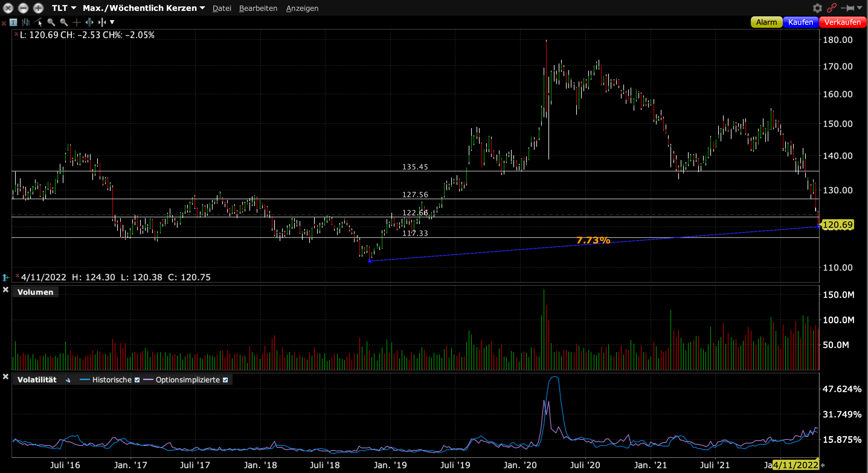Image resolution: width=868 pixels, height=473 pixels.
Task: Click the red Verkaufen button
Action: click(842, 22)
